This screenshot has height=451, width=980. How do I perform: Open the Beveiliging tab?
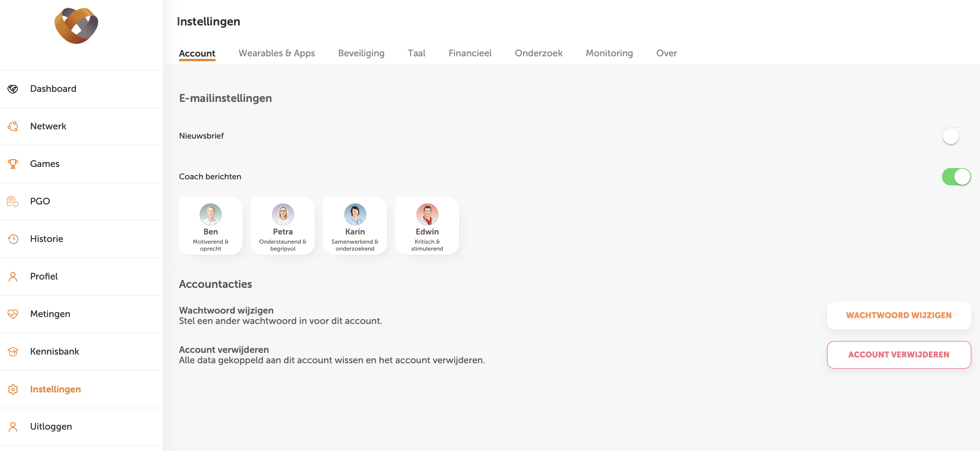[361, 53]
